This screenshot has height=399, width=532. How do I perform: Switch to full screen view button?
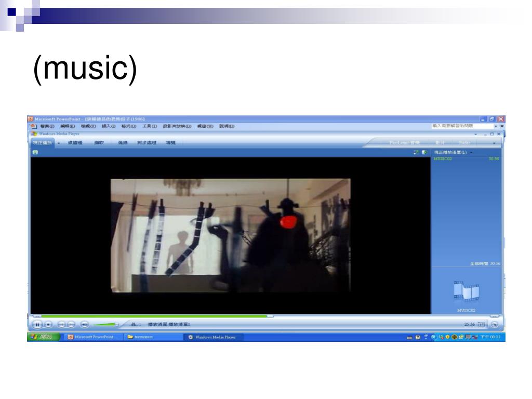tap(481, 325)
